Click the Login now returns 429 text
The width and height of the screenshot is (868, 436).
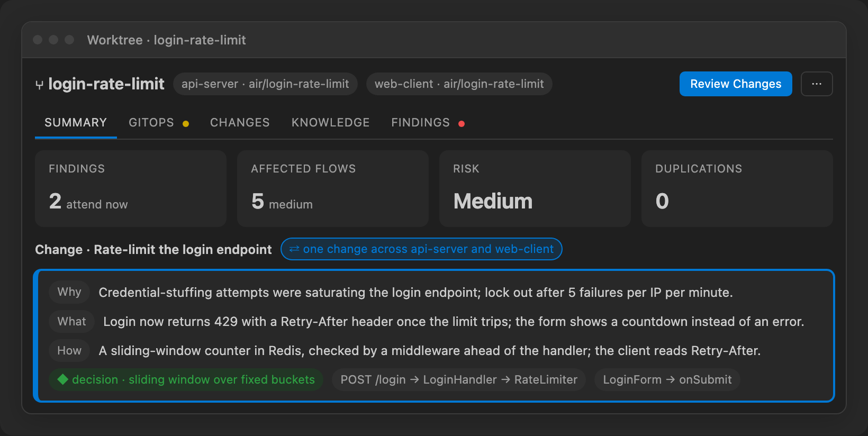tap(454, 322)
